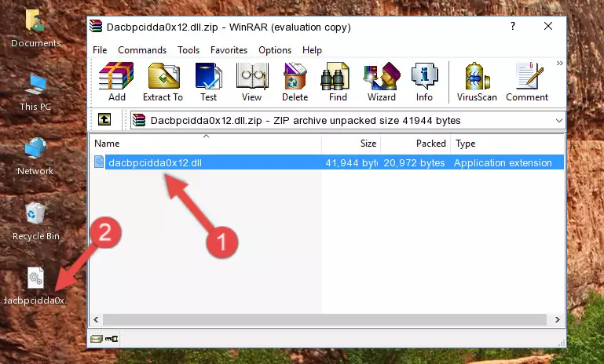Click the 20,972 bytes packed value
This screenshot has height=364, width=604.
414,162
